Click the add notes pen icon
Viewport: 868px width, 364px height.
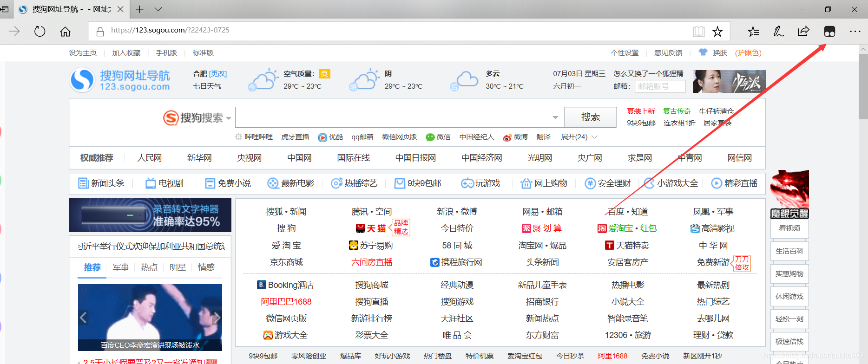(x=778, y=32)
